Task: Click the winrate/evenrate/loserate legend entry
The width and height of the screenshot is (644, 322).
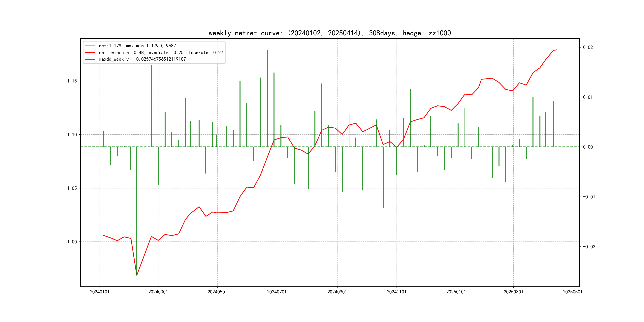Action: tap(161, 52)
